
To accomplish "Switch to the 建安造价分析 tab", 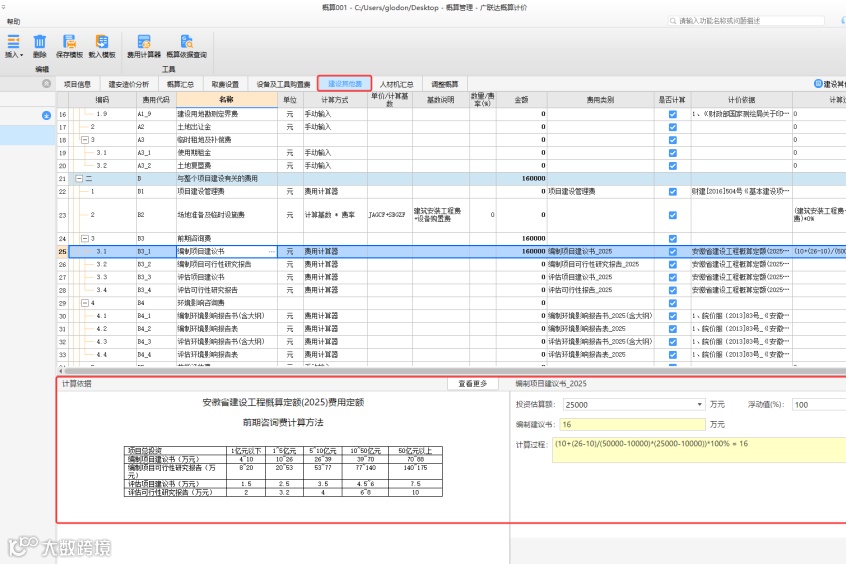I will pos(128,84).
